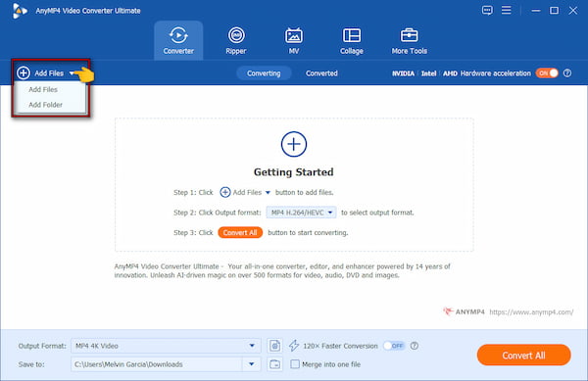Open the Converter tab
588x381 pixels.
coord(178,40)
